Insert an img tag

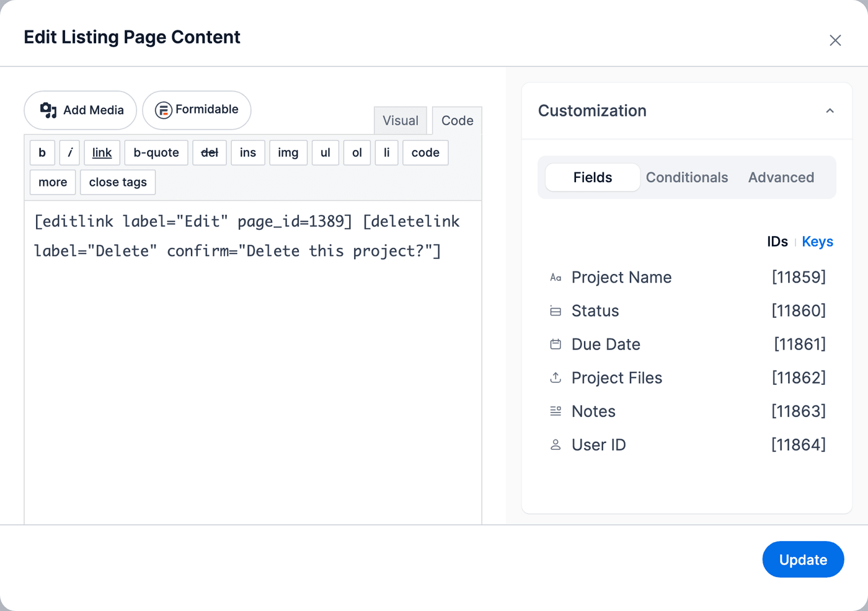(288, 152)
